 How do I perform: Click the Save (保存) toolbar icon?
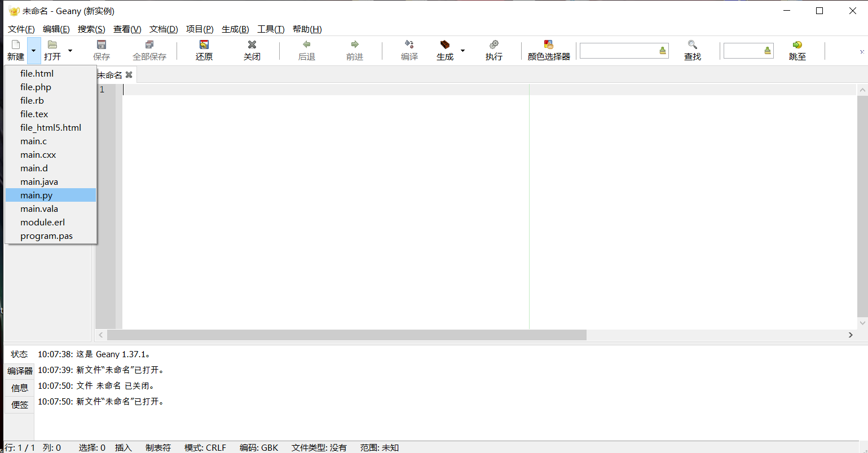click(x=100, y=50)
